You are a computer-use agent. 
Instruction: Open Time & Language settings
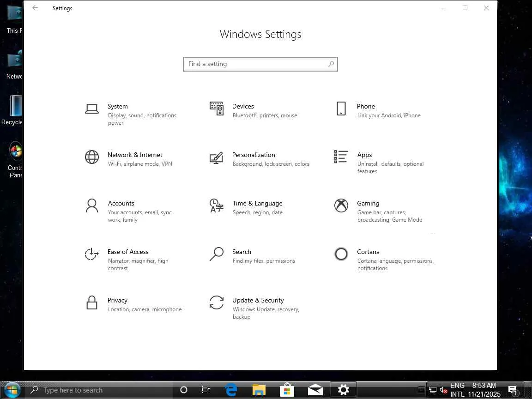pos(257,203)
